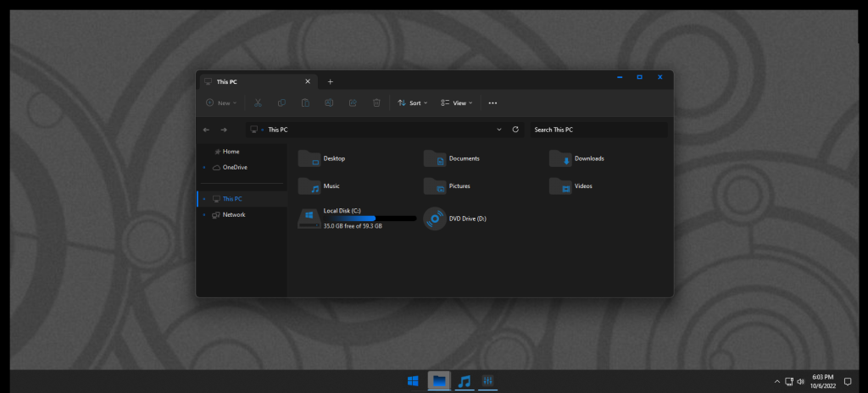Screen dimensions: 868x393
Task: Open the Videos folder icon
Action: click(x=561, y=186)
